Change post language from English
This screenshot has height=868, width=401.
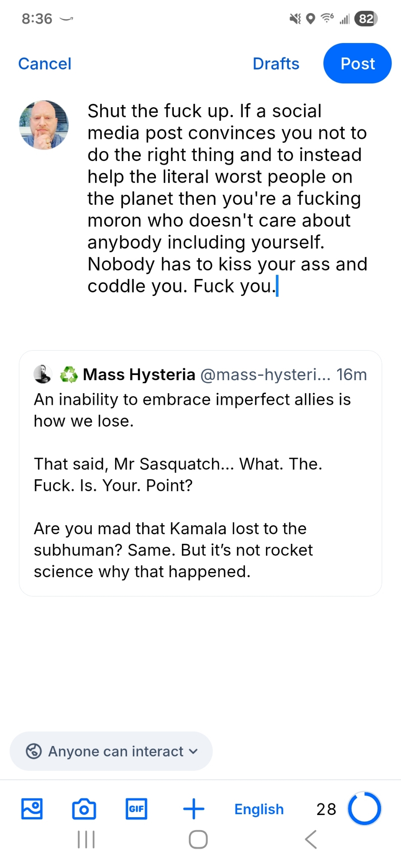259,809
